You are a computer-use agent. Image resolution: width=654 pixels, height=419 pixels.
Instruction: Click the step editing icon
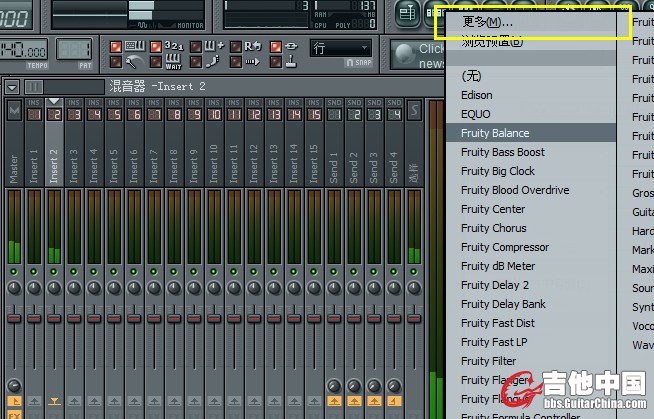pos(211,63)
